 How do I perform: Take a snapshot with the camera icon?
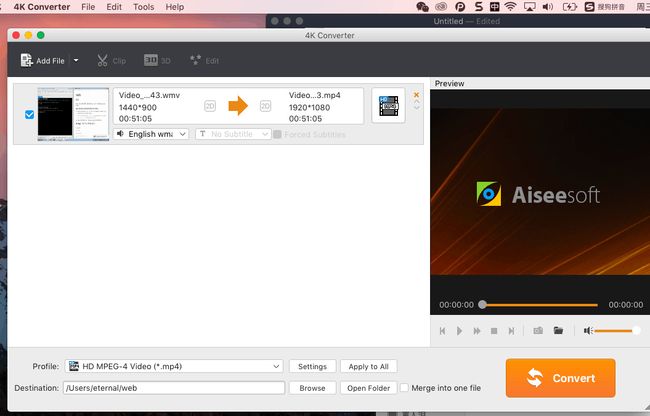pos(538,330)
